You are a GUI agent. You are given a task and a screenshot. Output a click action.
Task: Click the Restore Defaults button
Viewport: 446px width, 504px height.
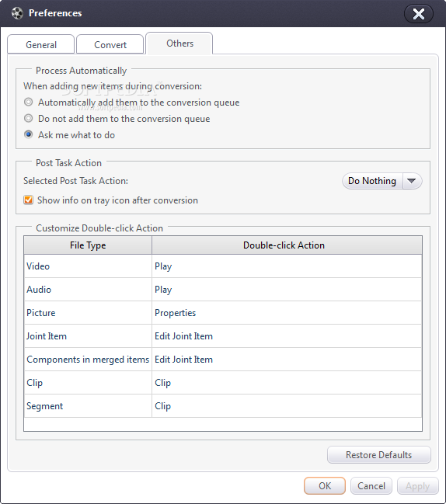pos(379,455)
